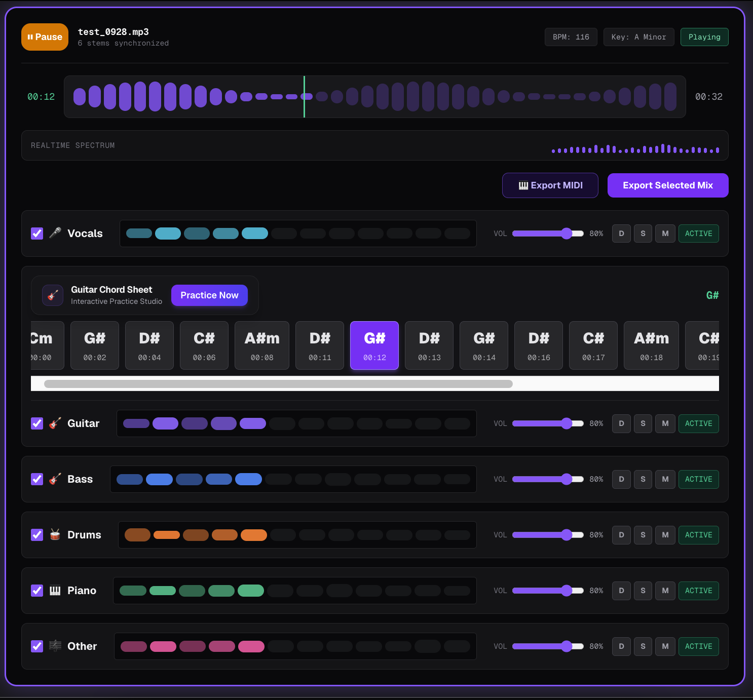The height and width of the screenshot is (700, 753).
Task: Click the bass guitar icon beside Bass
Action: click(55, 479)
